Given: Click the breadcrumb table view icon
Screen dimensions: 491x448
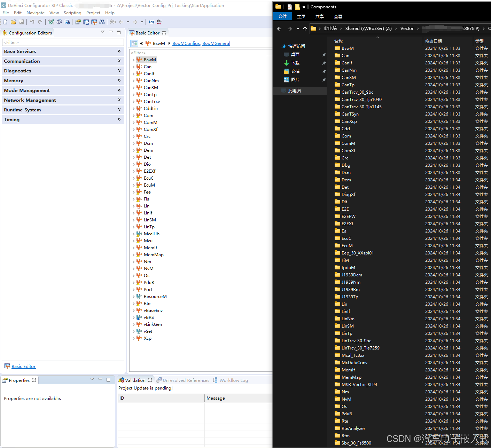Looking at the screenshot, I should (x=134, y=44).
